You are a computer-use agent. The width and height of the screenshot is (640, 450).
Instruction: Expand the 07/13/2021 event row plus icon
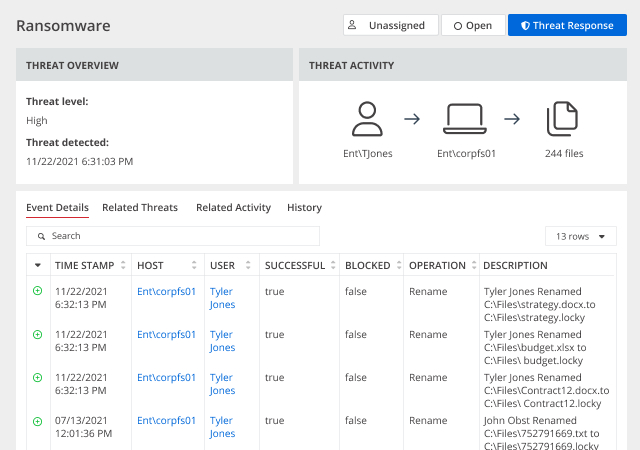point(38,421)
